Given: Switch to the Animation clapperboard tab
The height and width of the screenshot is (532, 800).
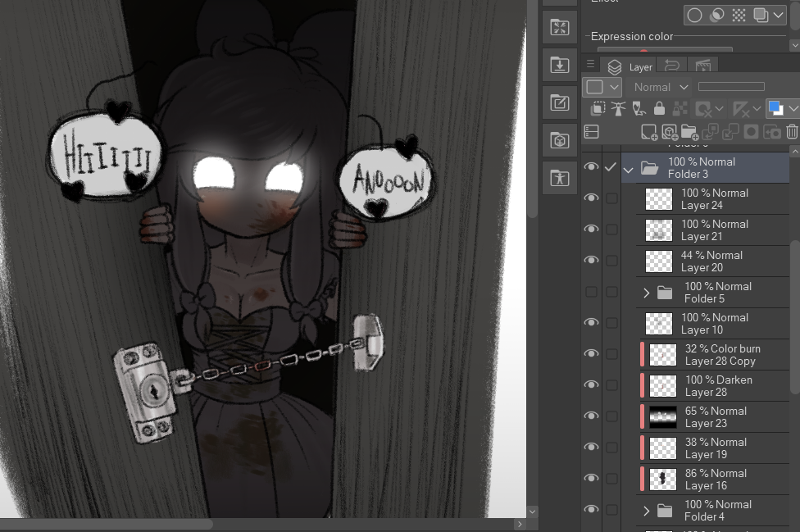Looking at the screenshot, I should (x=702, y=66).
